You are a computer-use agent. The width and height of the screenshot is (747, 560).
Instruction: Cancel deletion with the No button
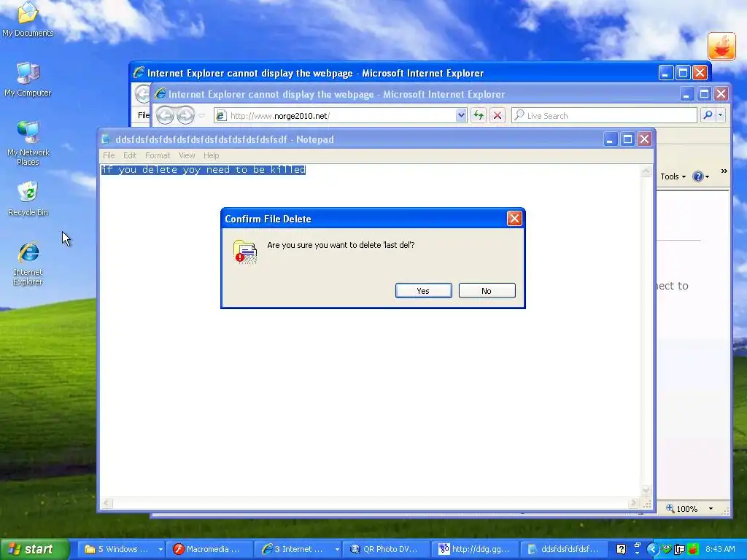point(487,290)
